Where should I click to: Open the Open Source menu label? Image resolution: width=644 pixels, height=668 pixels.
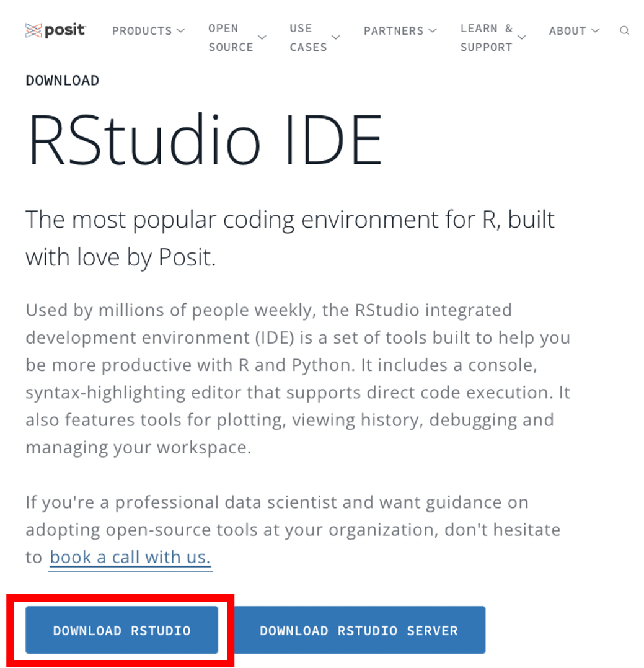coord(231,38)
